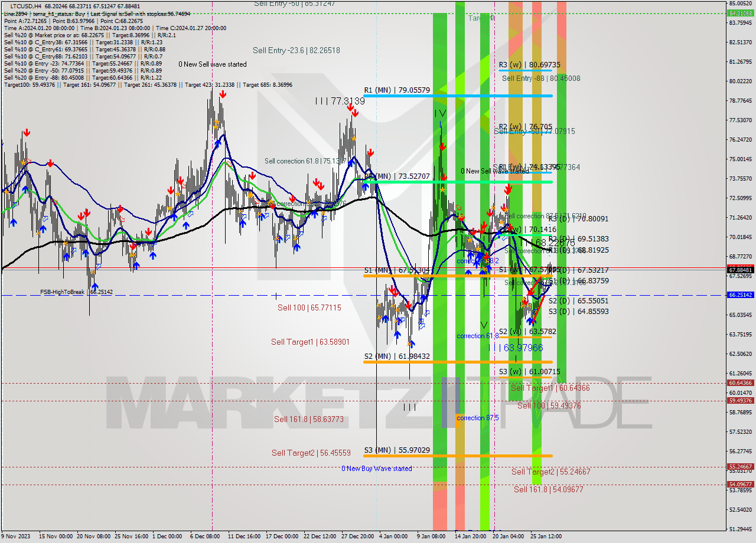Click the 'S2 (w) | 63.5782' label
The height and width of the screenshot is (543, 756).
click(527, 332)
